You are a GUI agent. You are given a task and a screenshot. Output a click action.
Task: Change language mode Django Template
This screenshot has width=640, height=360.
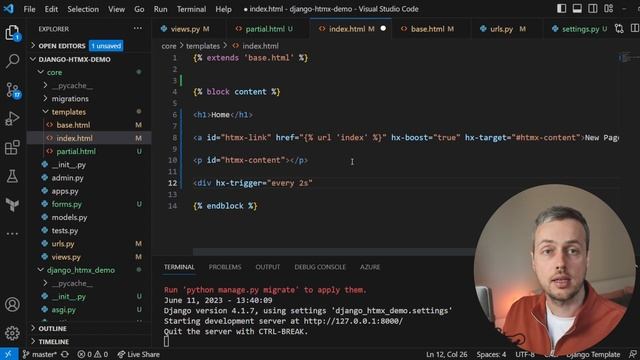593,354
